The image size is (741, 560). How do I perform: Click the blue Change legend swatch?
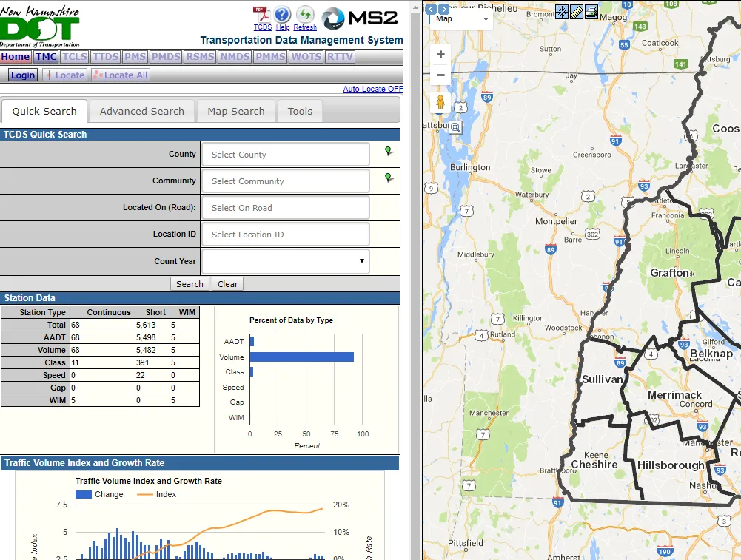pos(84,494)
